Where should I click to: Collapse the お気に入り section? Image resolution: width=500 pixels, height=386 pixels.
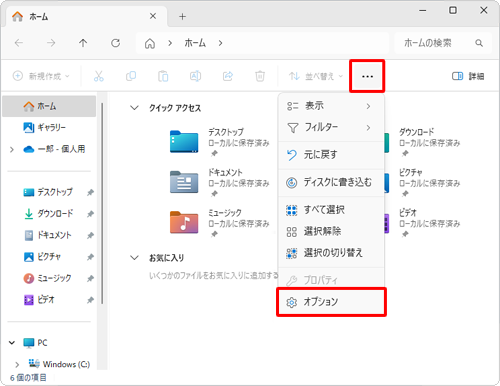134,258
